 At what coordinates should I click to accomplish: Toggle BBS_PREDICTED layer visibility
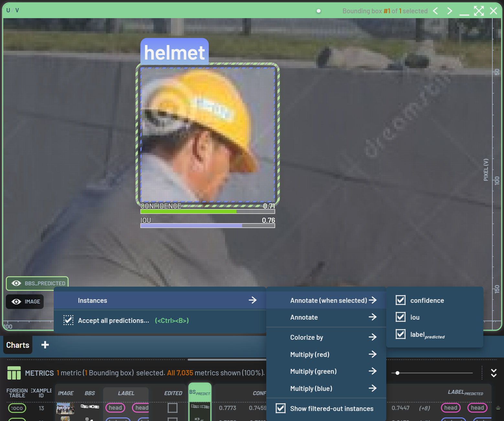click(16, 283)
